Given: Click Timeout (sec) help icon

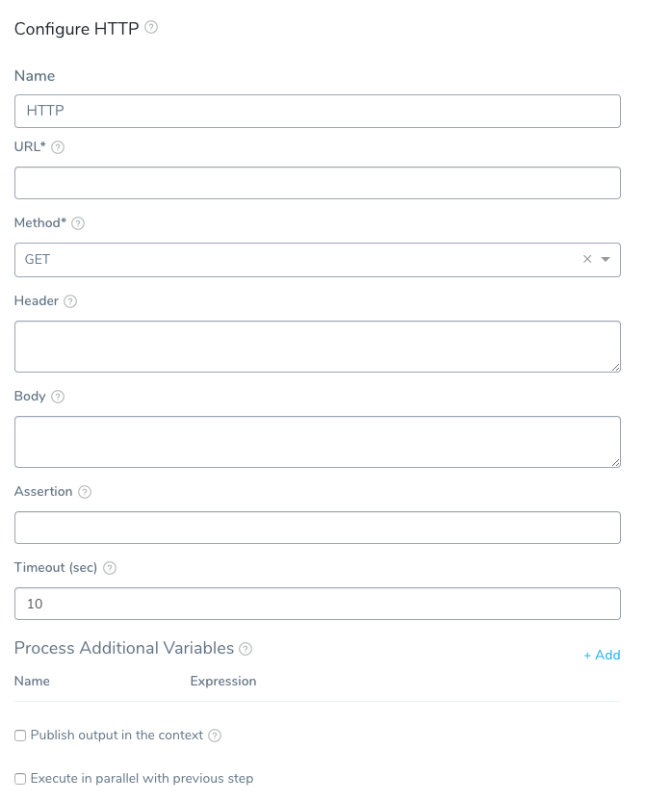Looking at the screenshot, I should 110,569.
